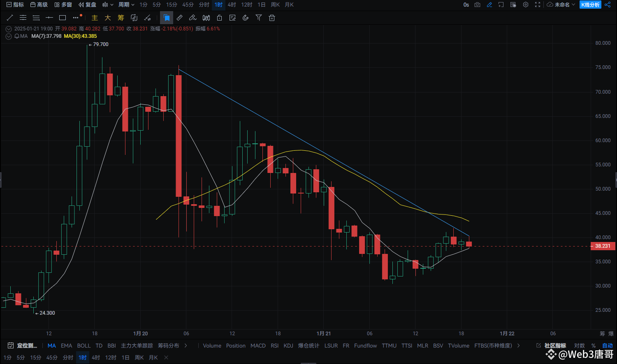Enter fullscreen mode
Image resolution: width=617 pixels, height=364 pixels.
[538, 5]
